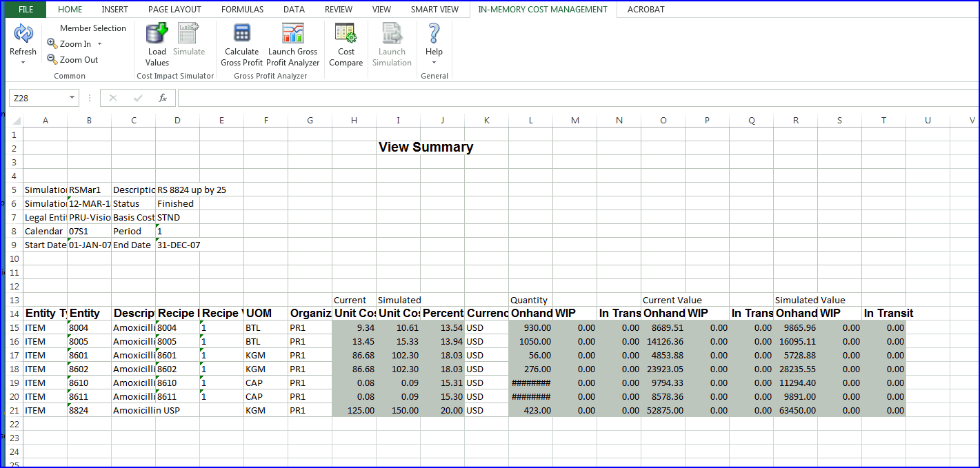Click the Finished status cell
980x468 pixels.
click(177, 203)
